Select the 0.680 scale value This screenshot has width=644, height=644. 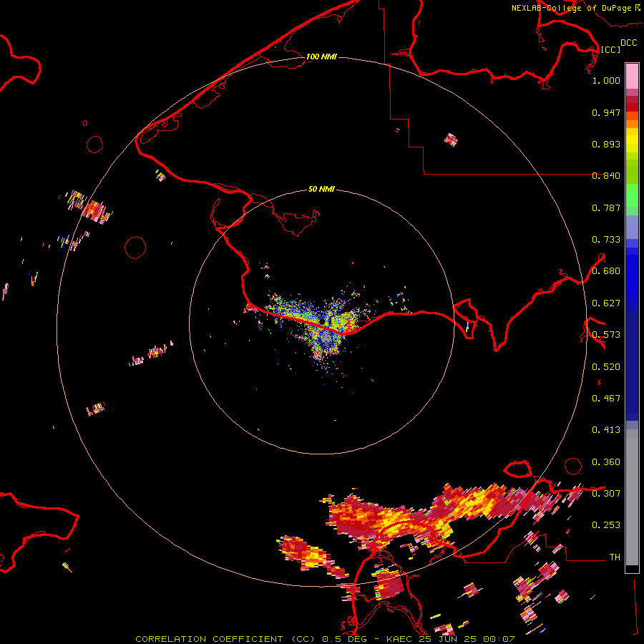coord(606,271)
